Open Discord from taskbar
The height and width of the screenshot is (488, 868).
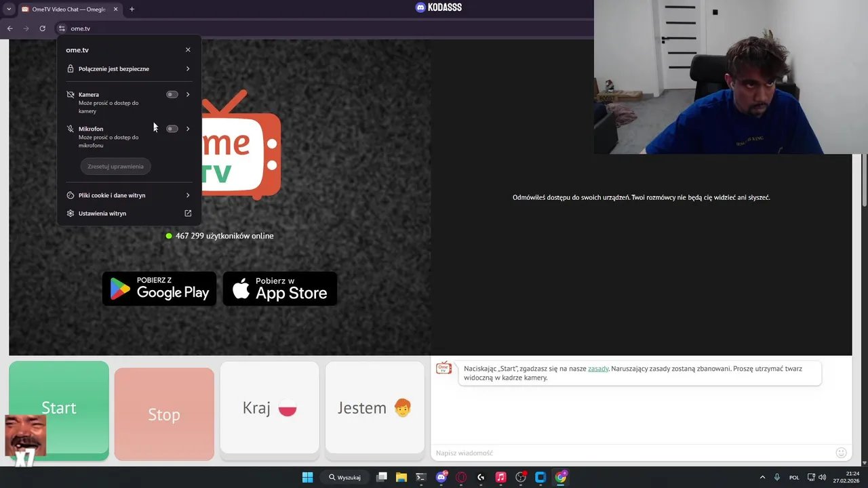[x=441, y=477]
